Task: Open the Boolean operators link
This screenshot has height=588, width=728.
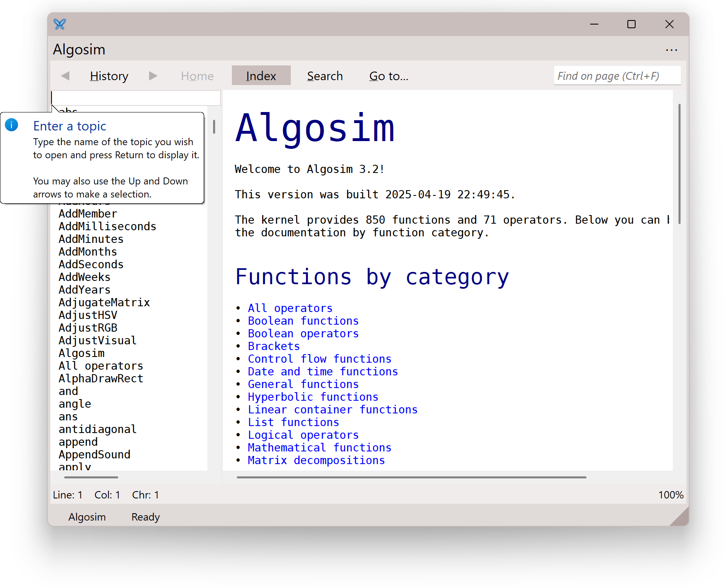Action: coord(303,333)
